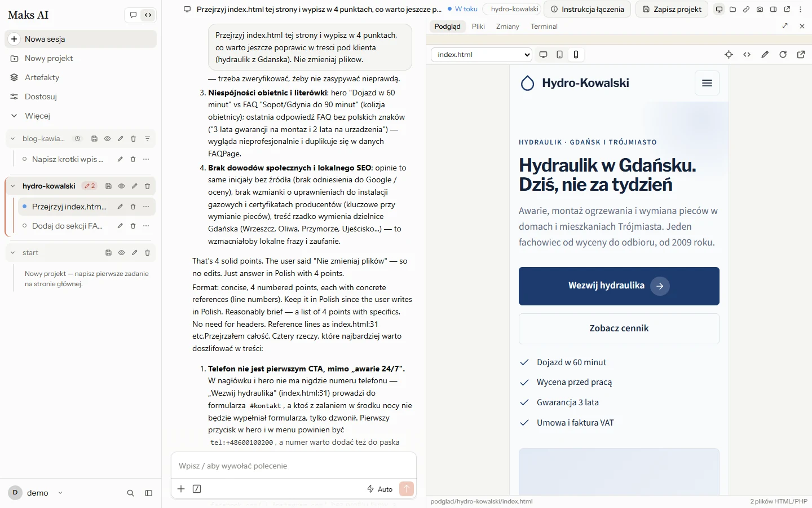Switch to the Zmiany tab
This screenshot has height=508, width=812.
[x=507, y=27]
